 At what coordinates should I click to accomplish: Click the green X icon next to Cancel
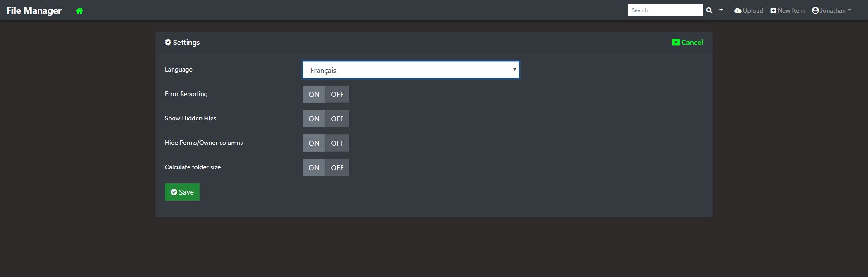(675, 42)
